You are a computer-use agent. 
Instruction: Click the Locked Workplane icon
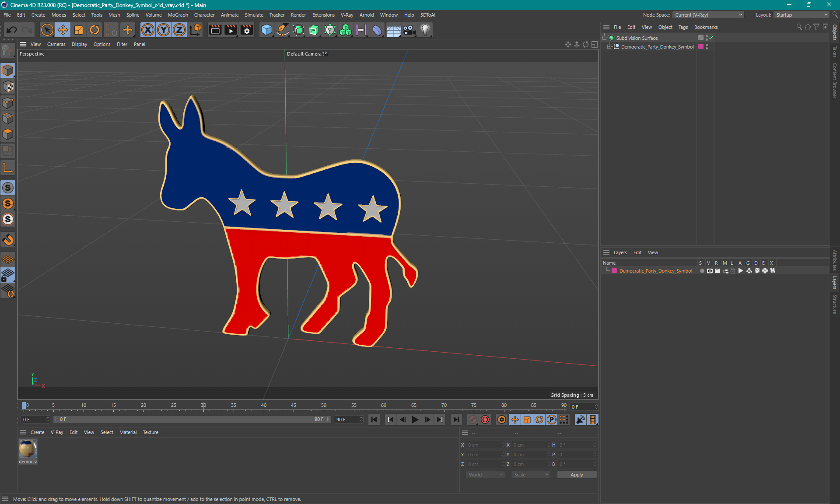coord(8,275)
